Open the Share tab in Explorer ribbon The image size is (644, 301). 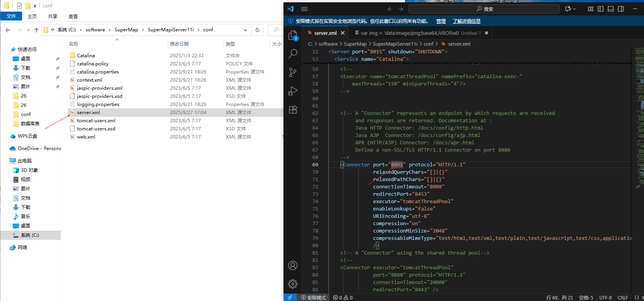[53, 16]
